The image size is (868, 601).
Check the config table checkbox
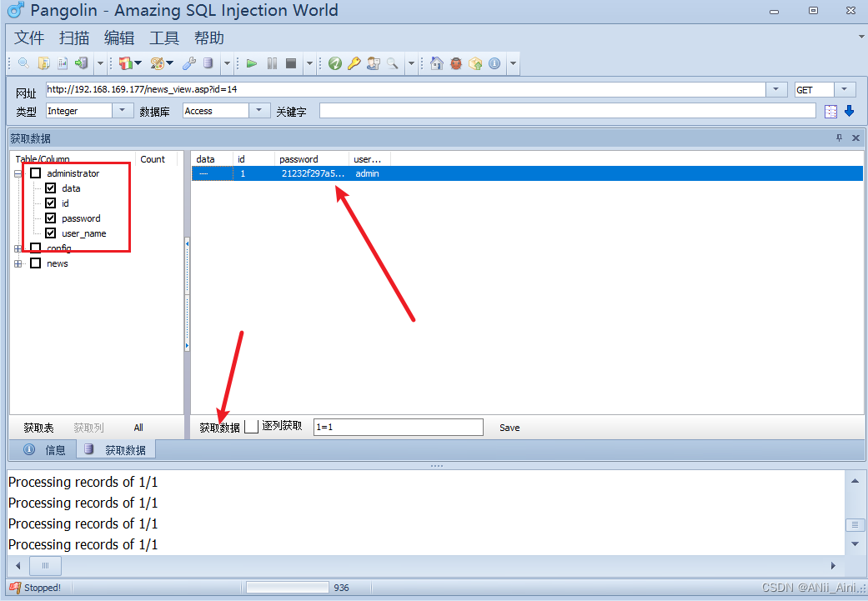click(x=35, y=248)
